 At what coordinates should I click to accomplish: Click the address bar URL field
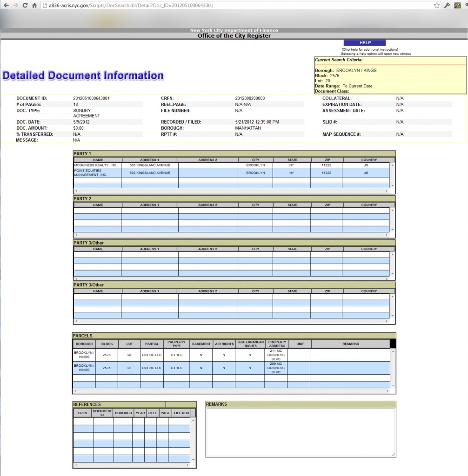[x=233, y=6]
